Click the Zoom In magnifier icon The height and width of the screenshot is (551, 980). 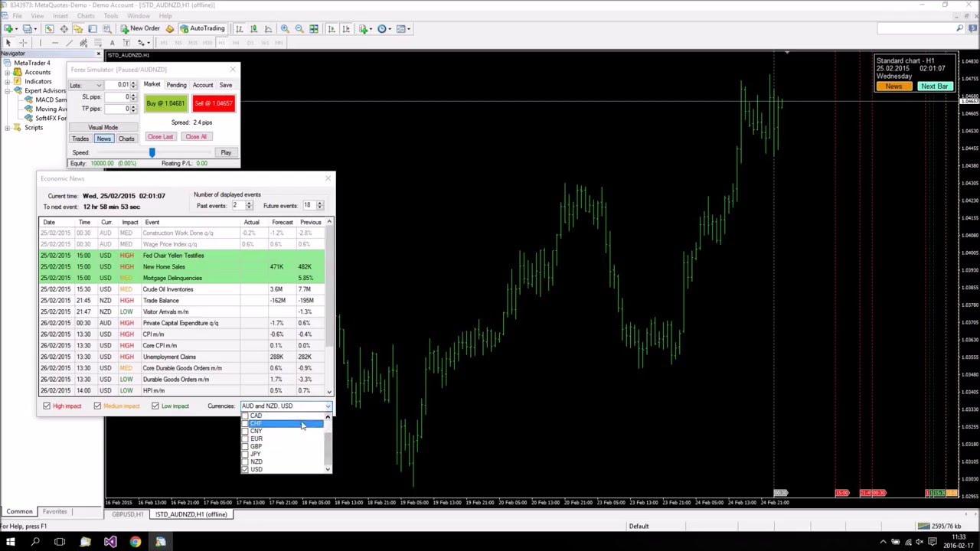coord(285,28)
